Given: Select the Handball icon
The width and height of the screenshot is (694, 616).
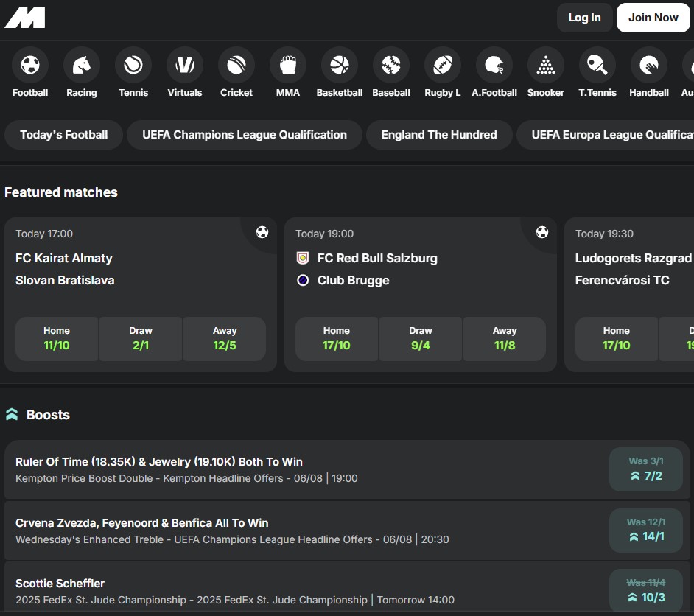Looking at the screenshot, I should click(x=649, y=65).
